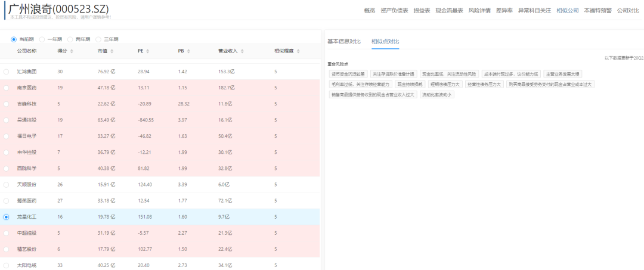Select the radio for 中超控股 row
The image size is (644, 270).
click(6, 233)
